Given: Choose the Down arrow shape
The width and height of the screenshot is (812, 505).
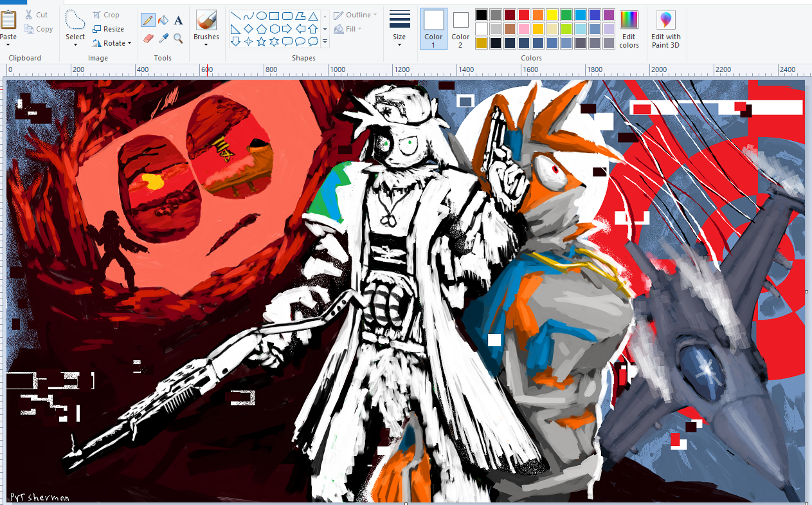Looking at the screenshot, I should 236,42.
